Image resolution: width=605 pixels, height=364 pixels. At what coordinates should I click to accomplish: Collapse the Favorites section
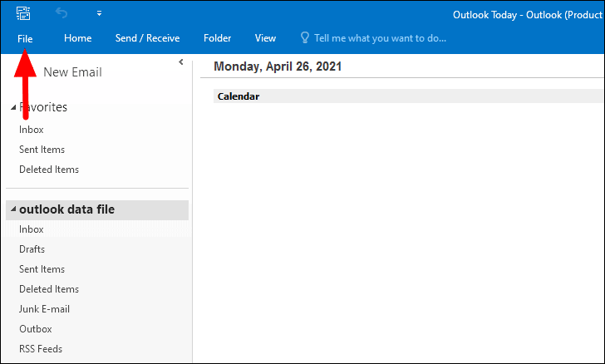click(x=13, y=107)
